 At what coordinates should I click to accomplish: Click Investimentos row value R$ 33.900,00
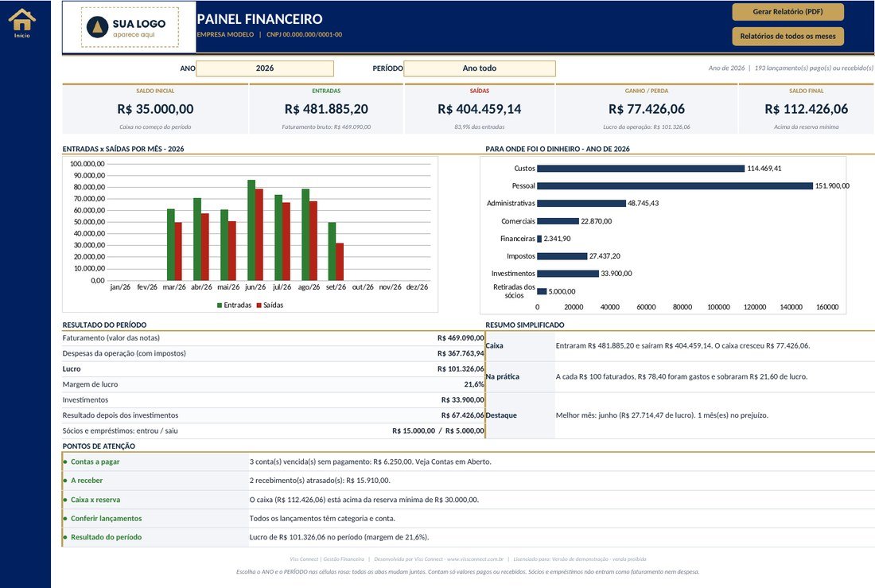463,399
